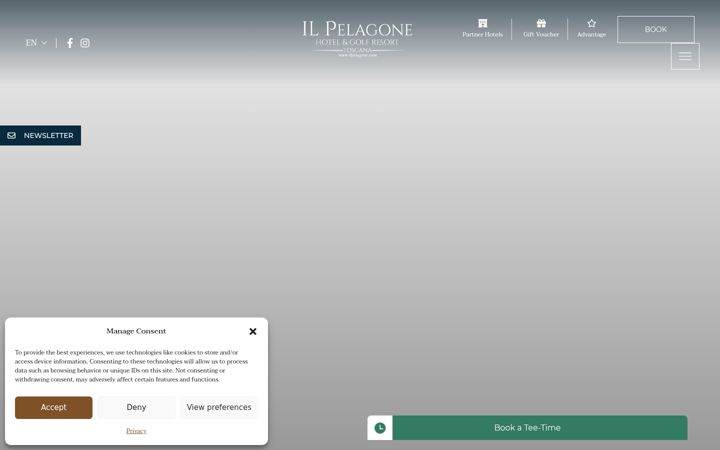
Task: Open the Instagram profile icon
Action: click(x=85, y=43)
